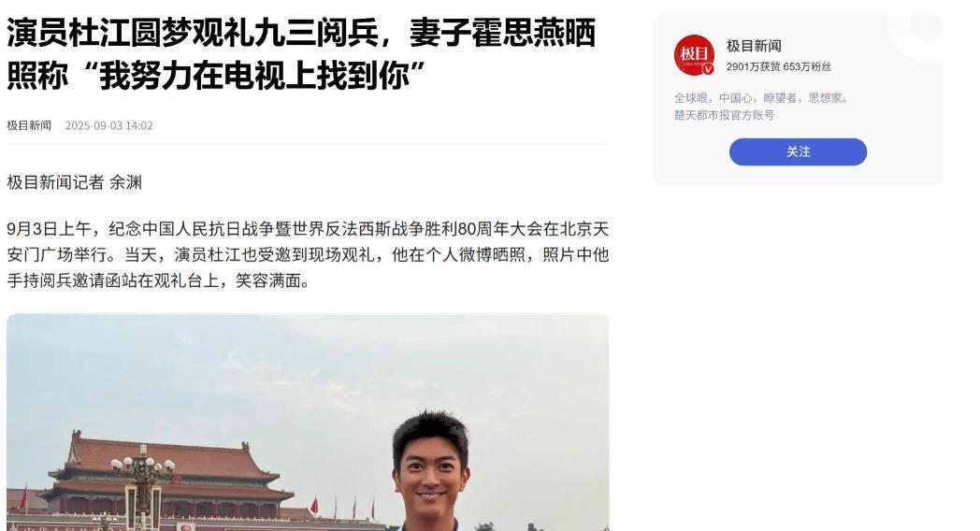Click the verified V badge on avatar

pyautogui.click(x=708, y=69)
